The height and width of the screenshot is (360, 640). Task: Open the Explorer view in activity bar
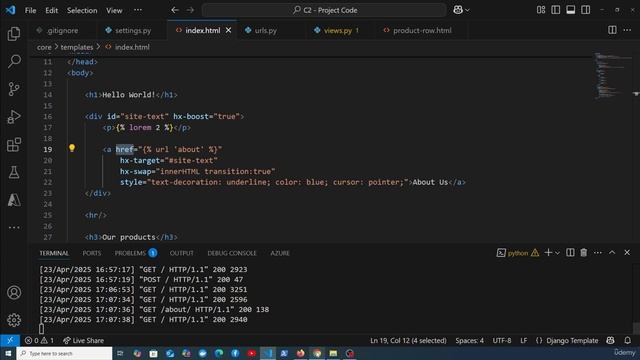(14, 34)
